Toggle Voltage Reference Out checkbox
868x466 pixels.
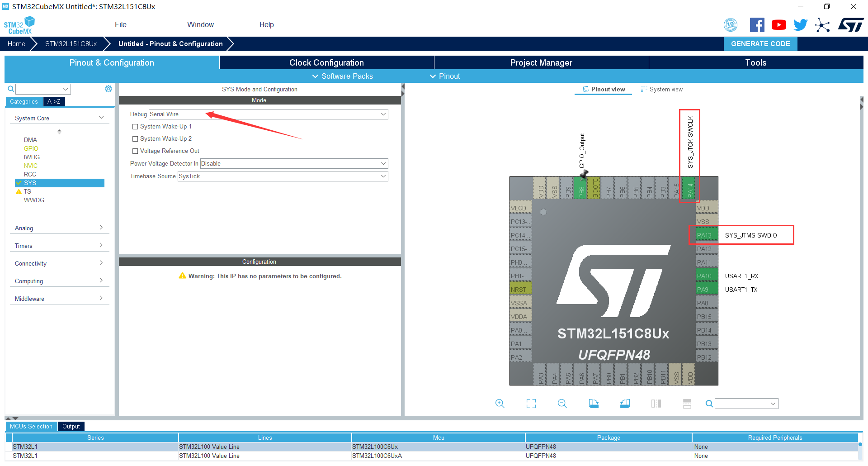click(135, 151)
